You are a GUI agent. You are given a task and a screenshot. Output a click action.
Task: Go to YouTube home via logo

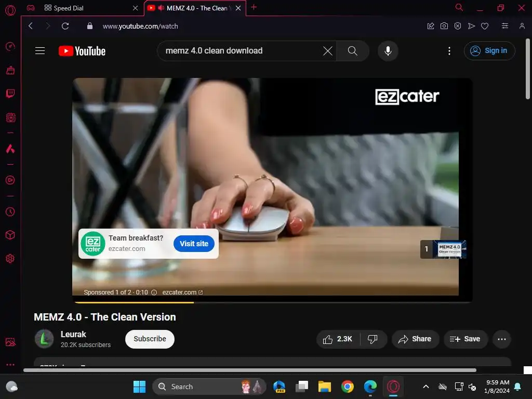(x=82, y=51)
